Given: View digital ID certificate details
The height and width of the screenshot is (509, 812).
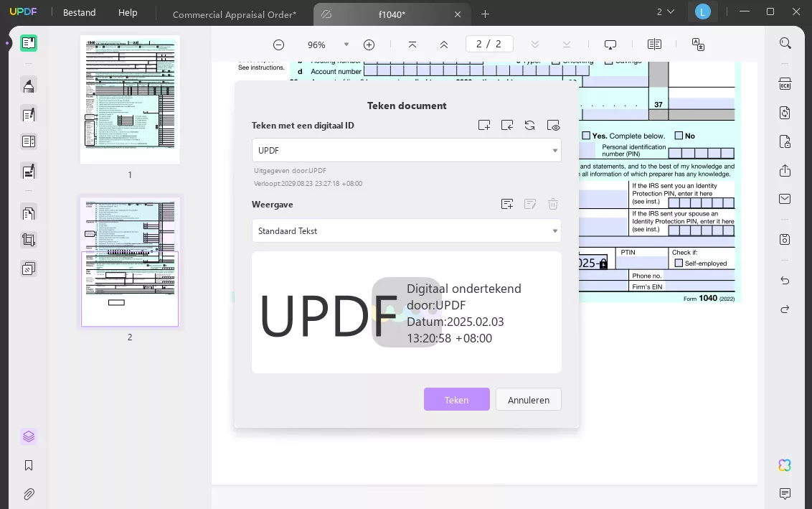Looking at the screenshot, I should (553, 126).
